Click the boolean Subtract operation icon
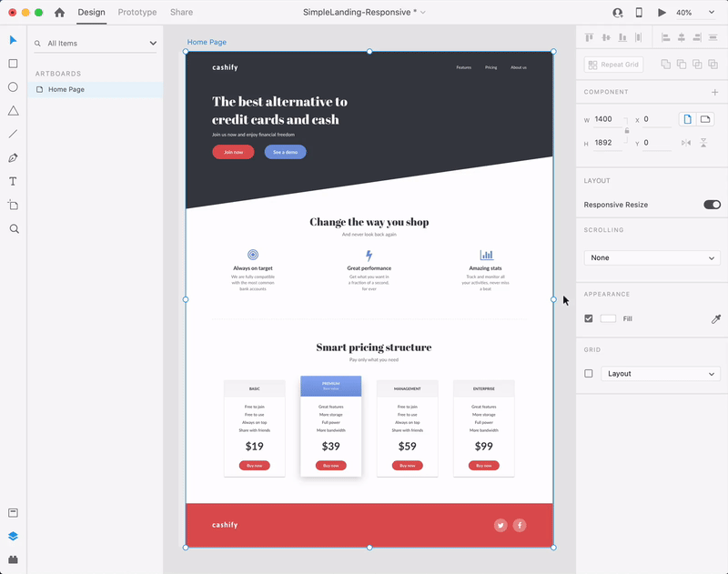Image resolution: width=728 pixels, height=574 pixels. coord(682,64)
